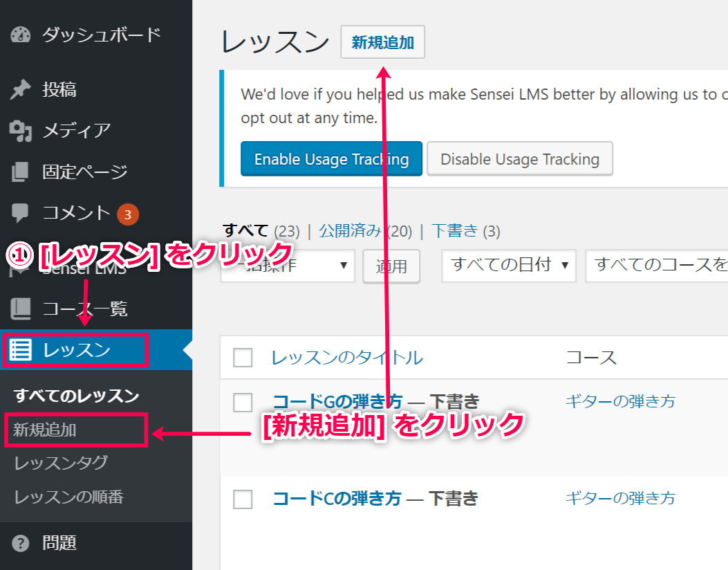Click the 問題 question mark icon
The image size is (728, 570).
[21, 542]
